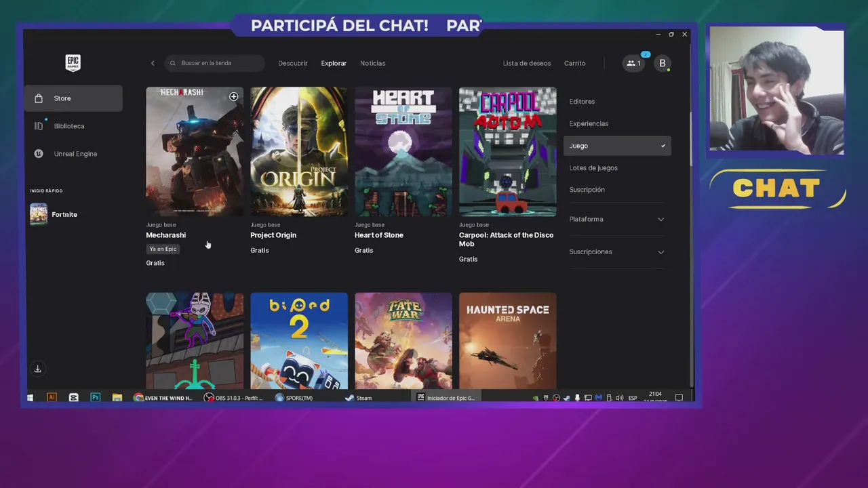Open the Carpool cover thumbnail
This screenshot has height=488, width=868.
pos(508,151)
